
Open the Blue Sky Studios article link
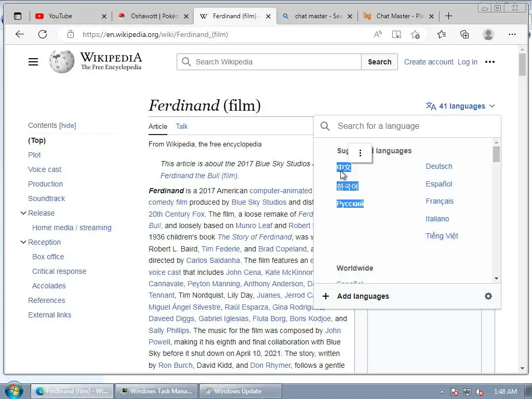tap(259, 202)
